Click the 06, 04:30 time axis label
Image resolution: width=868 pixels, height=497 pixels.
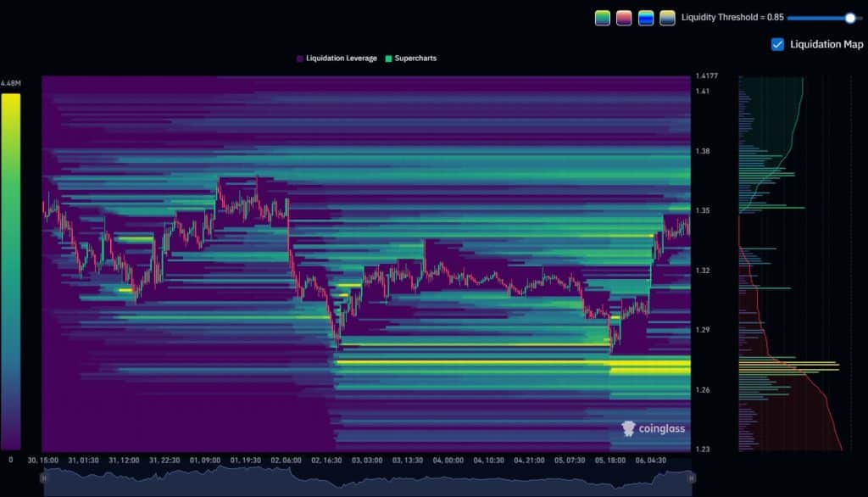point(650,461)
